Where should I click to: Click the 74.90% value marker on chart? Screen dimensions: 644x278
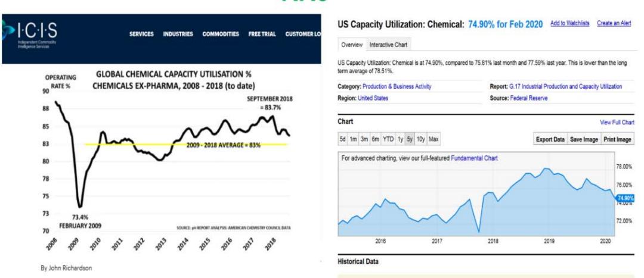pos(625,198)
